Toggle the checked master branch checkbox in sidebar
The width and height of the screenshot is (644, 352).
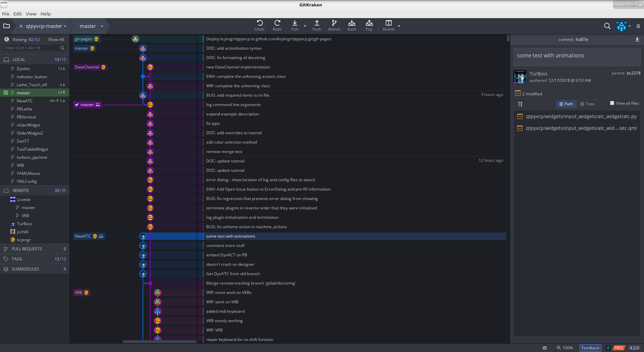[x=6, y=93]
